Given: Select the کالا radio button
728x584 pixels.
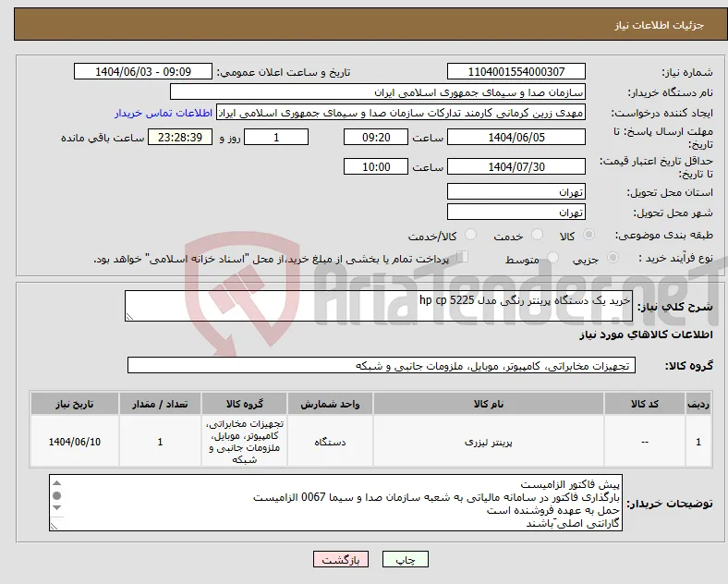Looking at the screenshot, I should coord(588,235).
